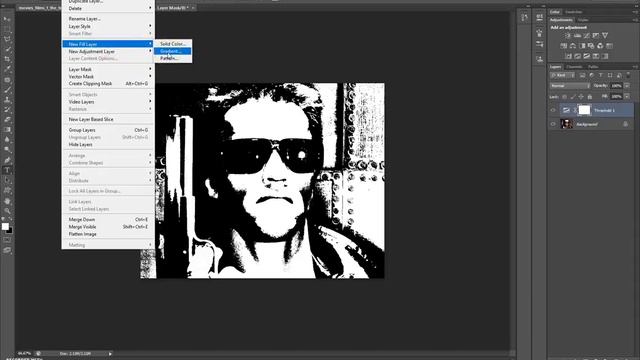
Task: Open the Kind filter dropdown
Action: (x=562, y=76)
